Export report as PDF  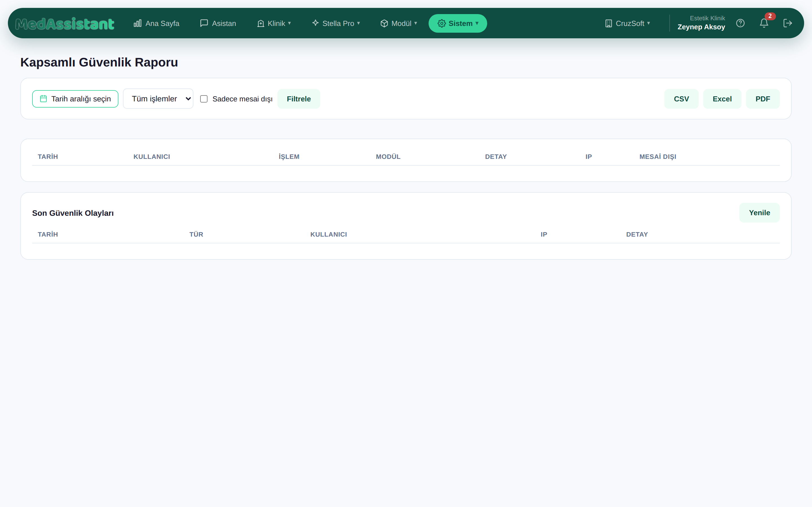(763, 99)
